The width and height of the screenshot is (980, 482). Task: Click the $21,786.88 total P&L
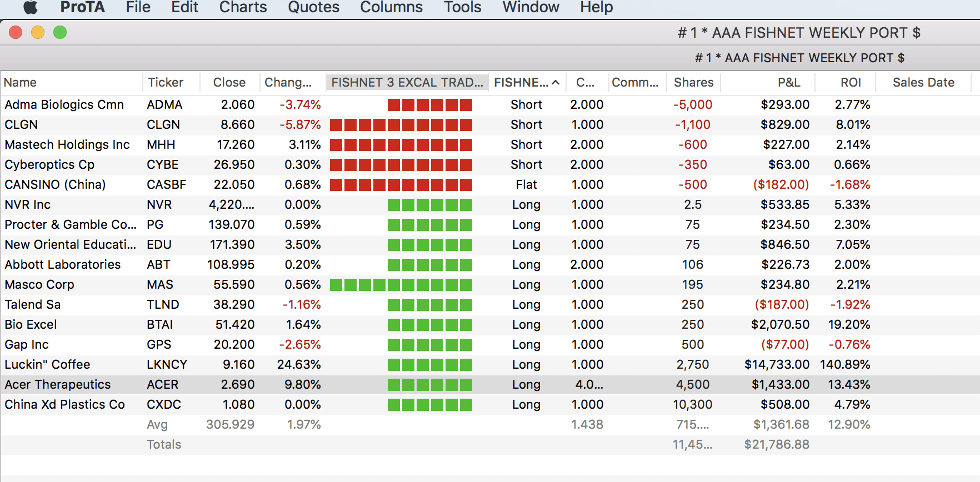[x=777, y=444]
